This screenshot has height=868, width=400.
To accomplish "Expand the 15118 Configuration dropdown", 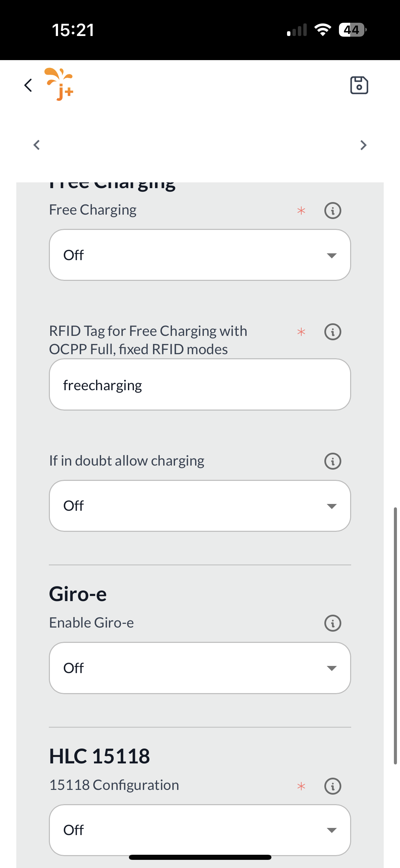I will click(x=200, y=830).
